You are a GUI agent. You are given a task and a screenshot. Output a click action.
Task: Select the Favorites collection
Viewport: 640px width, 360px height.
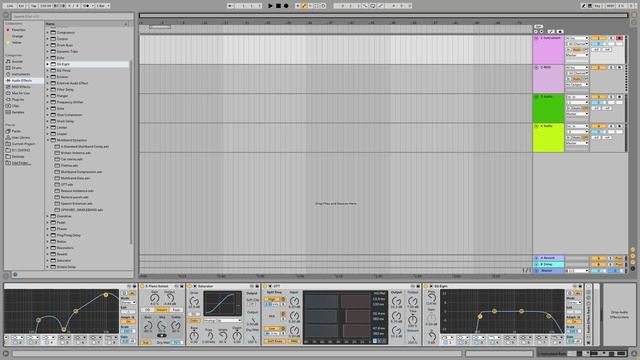point(18,30)
